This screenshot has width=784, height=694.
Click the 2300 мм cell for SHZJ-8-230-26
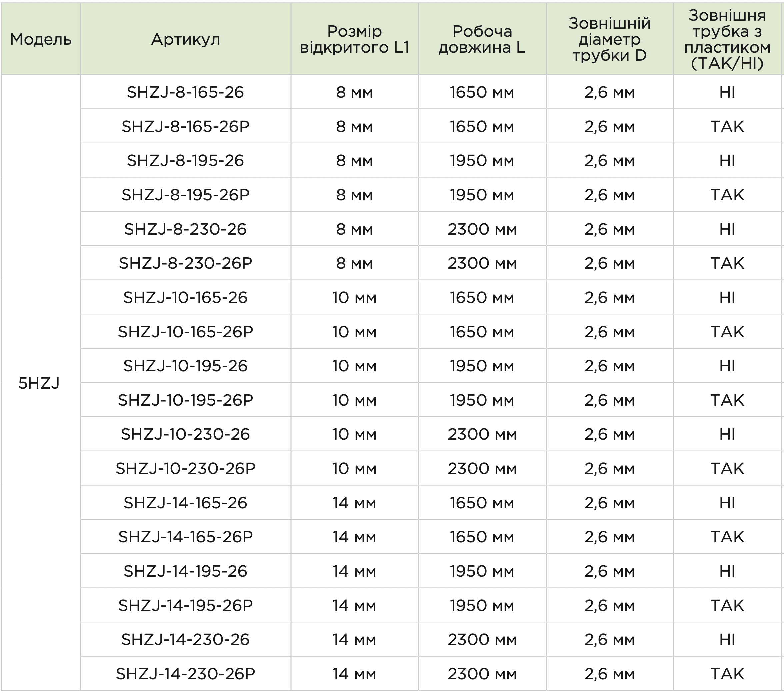click(x=482, y=229)
